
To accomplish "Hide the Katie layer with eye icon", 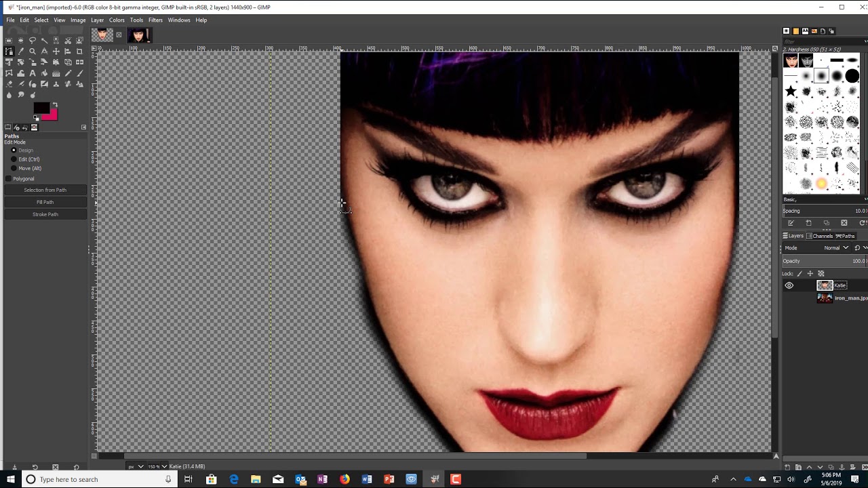I will point(789,285).
